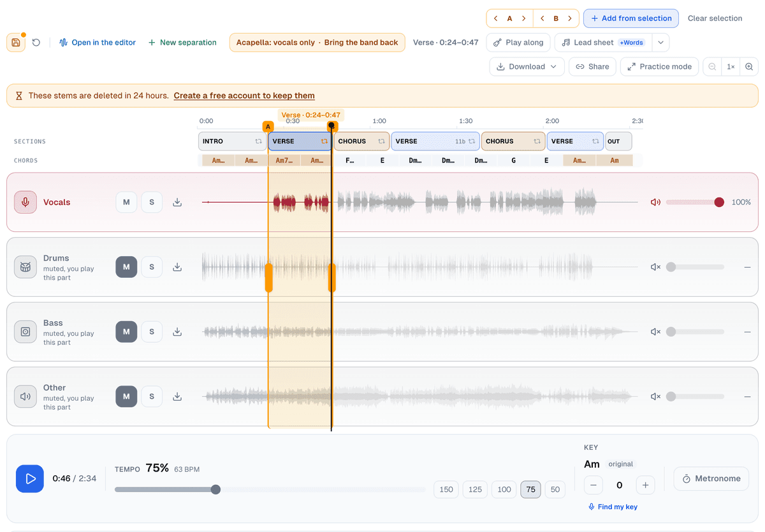Click the muted speaker icon on Bass
Image resolution: width=765 pixels, height=532 pixels.
[655, 331]
